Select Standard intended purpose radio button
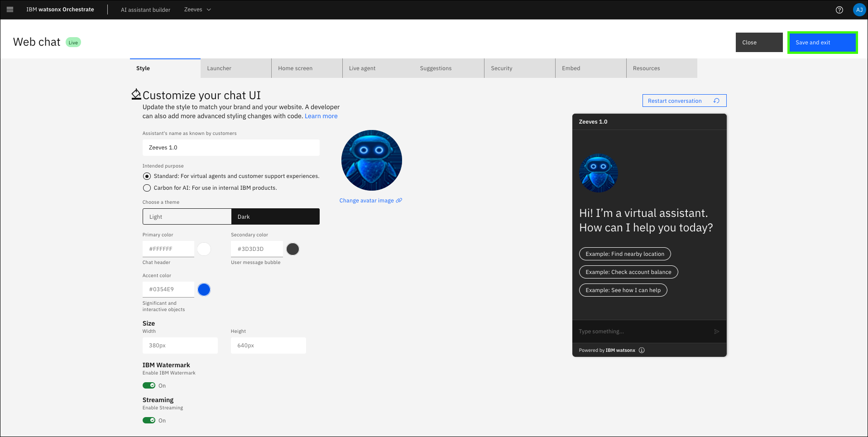This screenshot has width=868, height=437. [x=147, y=176]
